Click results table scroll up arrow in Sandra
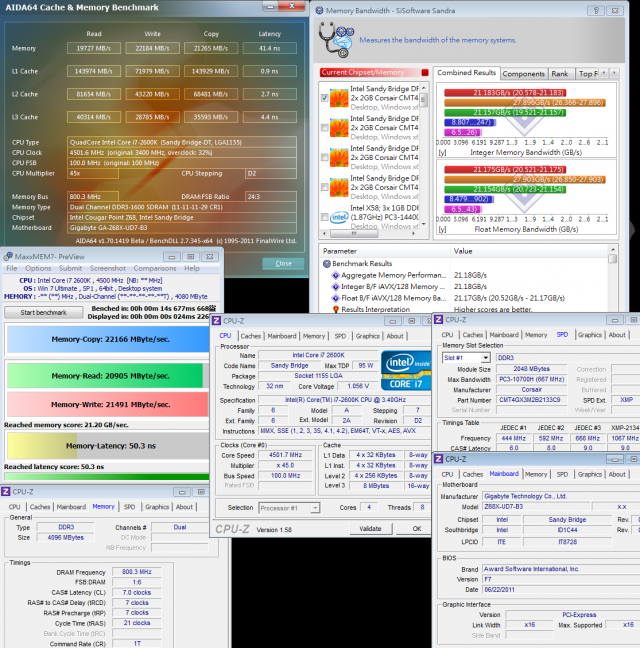Screen dimensions: 640x649 pyautogui.click(x=613, y=250)
